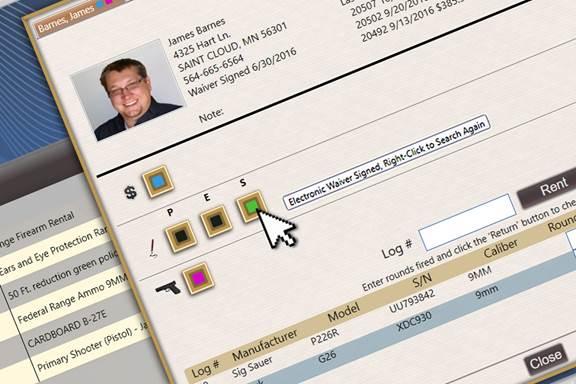This screenshot has width=576, height=384.
Task: Click the black P status box
Action: pos(180,236)
